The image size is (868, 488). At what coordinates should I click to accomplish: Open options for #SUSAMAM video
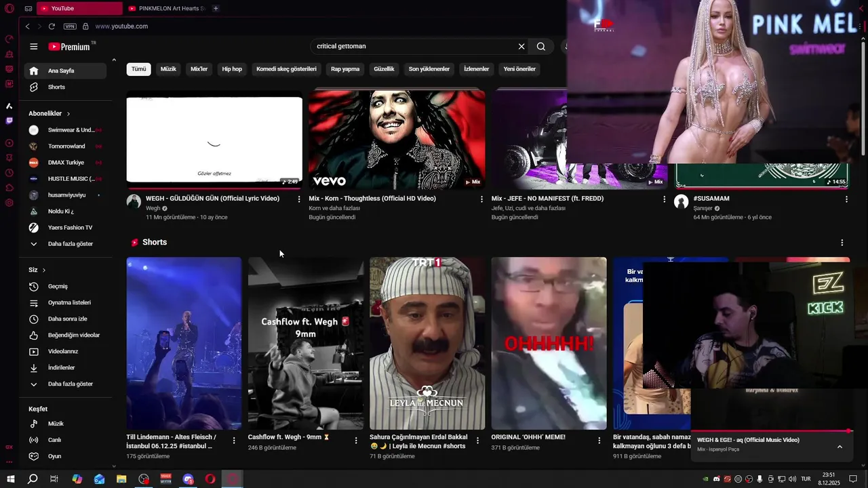[846, 199]
